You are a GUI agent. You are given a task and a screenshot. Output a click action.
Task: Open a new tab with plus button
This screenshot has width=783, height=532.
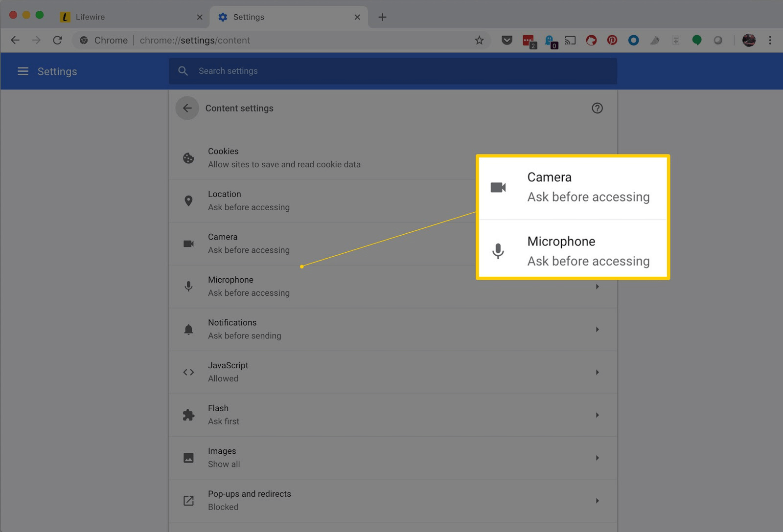coord(382,17)
